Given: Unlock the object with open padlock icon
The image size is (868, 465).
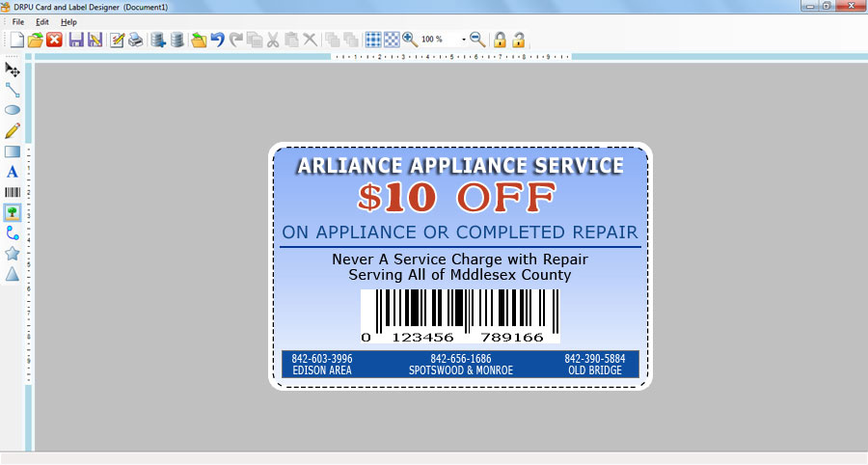Looking at the screenshot, I should (x=519, y=40).
